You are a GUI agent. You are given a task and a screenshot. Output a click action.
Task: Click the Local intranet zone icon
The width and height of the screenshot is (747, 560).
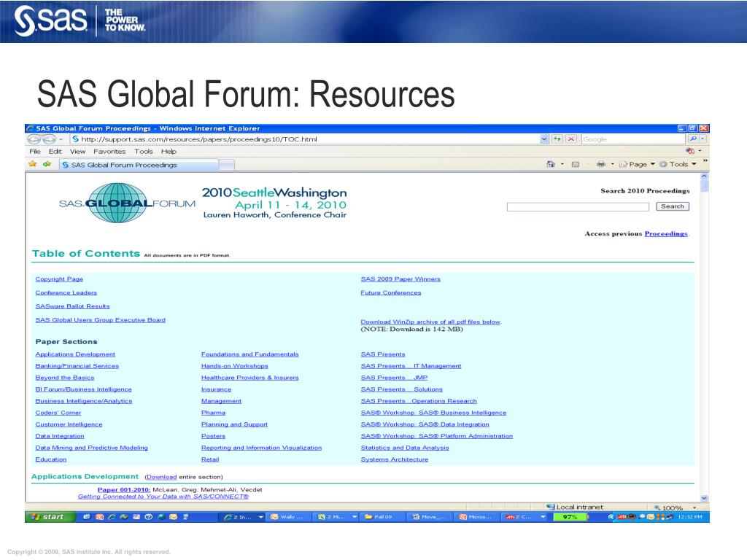click(551, 507)
